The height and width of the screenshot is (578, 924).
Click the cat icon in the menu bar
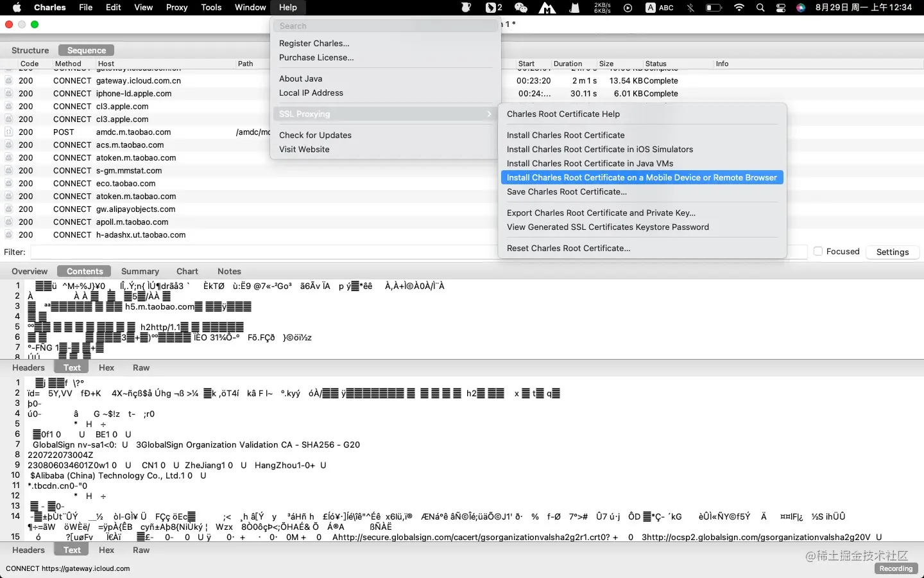tap(575, 8)
